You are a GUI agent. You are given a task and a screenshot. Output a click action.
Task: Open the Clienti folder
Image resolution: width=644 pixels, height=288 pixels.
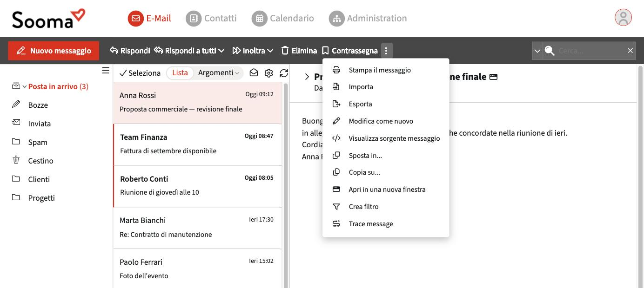(39, 179)
